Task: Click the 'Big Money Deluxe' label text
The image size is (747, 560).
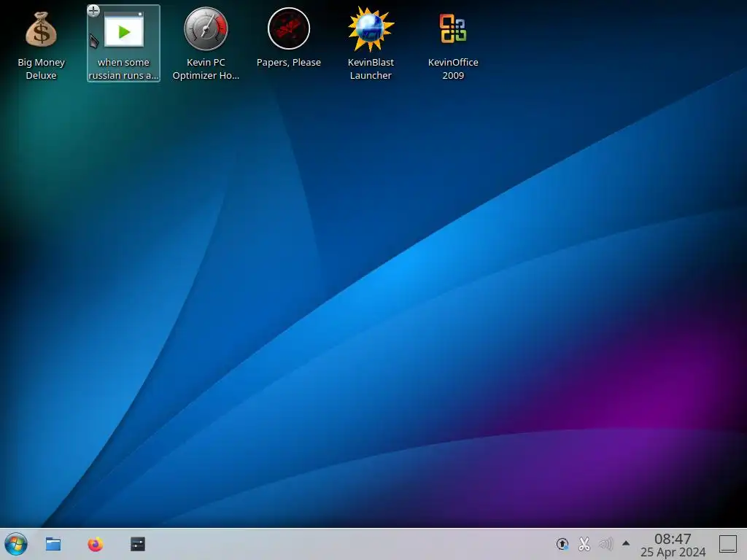Action: tap(41, 69)
